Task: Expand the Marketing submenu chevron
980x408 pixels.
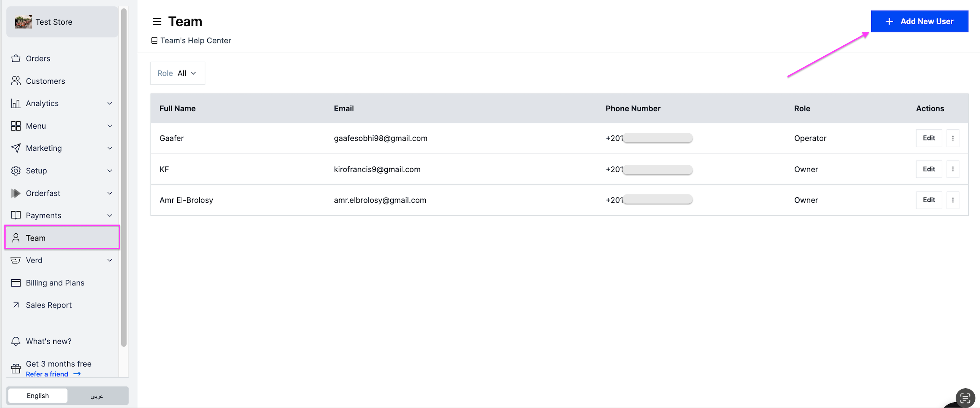Action: point(110,148)
